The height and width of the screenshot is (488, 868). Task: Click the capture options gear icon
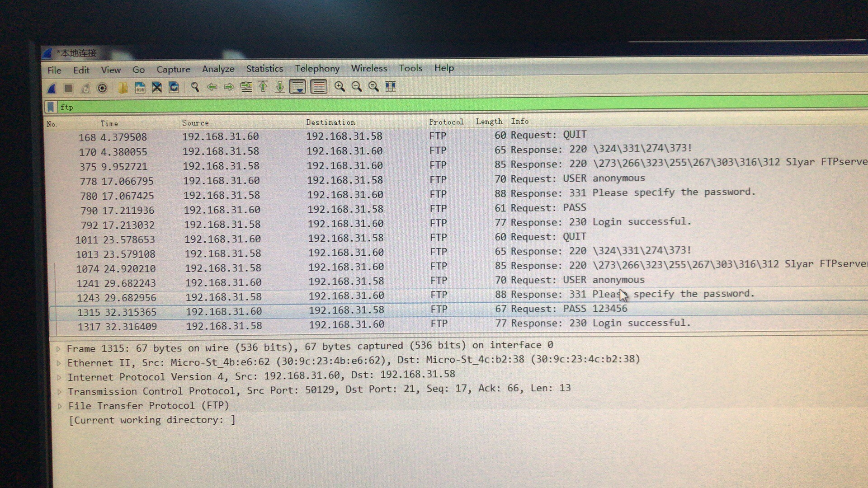pyautogui.click(x=103, y=88)
